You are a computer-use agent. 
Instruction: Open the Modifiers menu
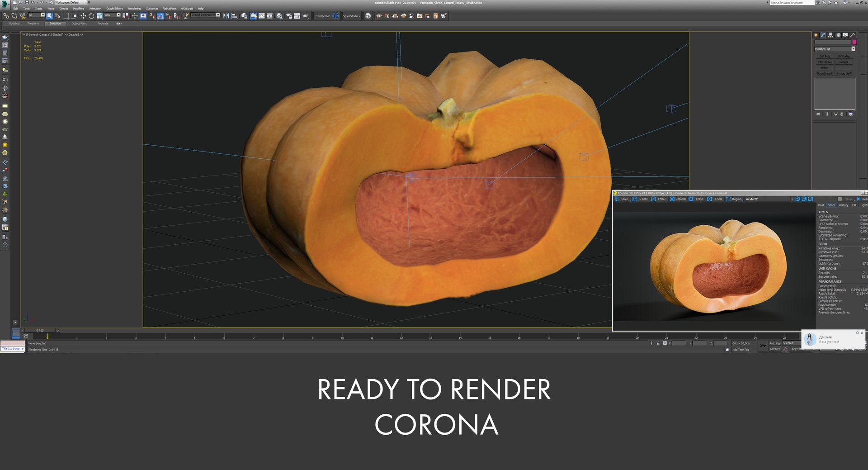(x=79, y=9)
